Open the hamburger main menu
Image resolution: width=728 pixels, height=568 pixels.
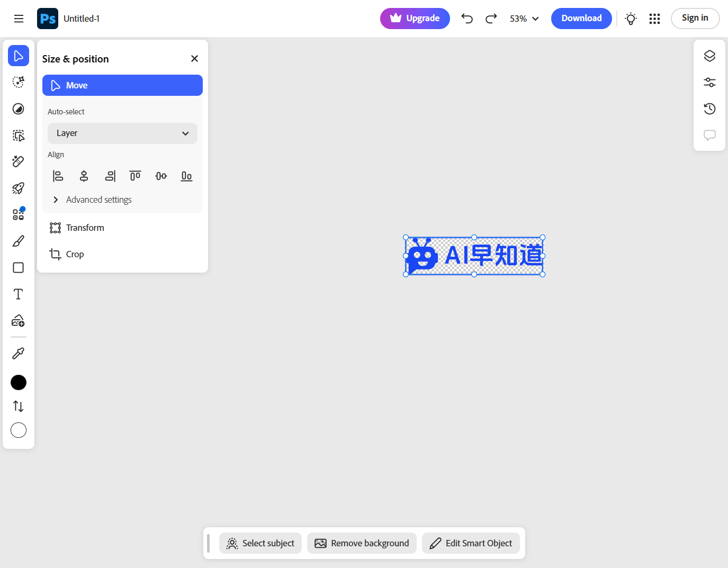click(x=19, y=19)
